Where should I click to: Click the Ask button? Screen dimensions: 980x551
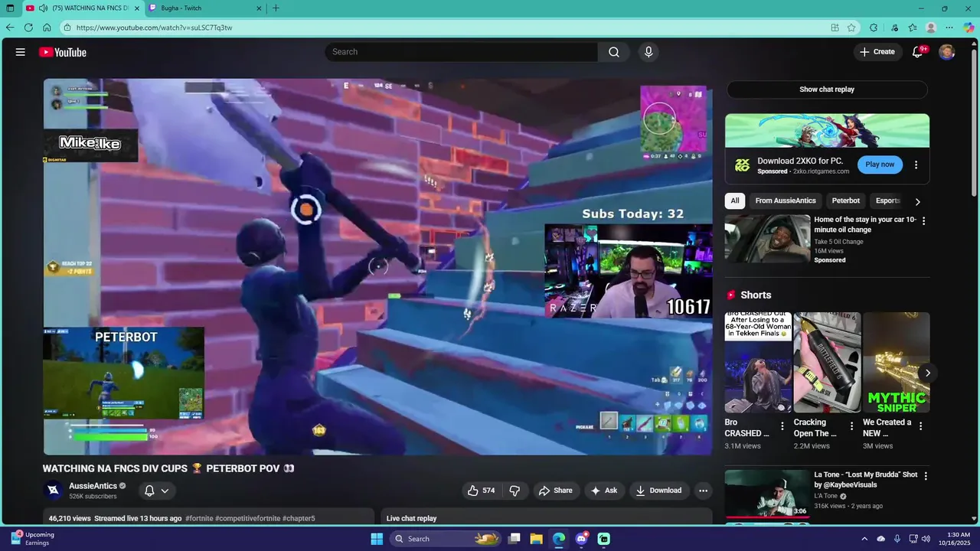pyautogui.click(x=603, y=491)
